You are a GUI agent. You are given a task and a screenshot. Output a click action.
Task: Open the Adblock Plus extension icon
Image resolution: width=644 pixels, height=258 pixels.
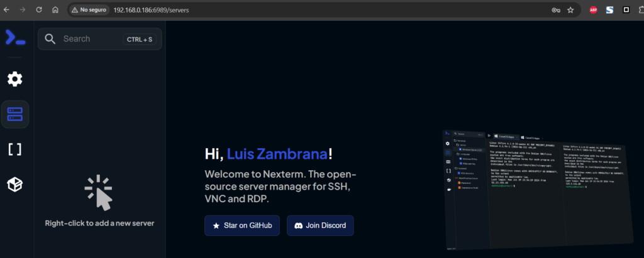click(x=592, y=10)
